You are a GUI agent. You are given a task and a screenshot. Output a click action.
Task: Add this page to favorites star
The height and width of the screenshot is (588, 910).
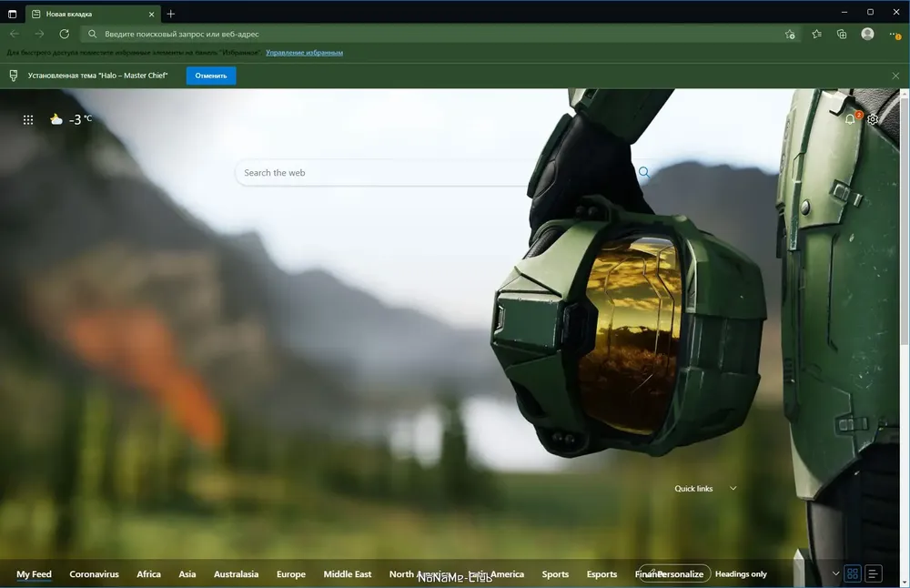click(790, 35)
